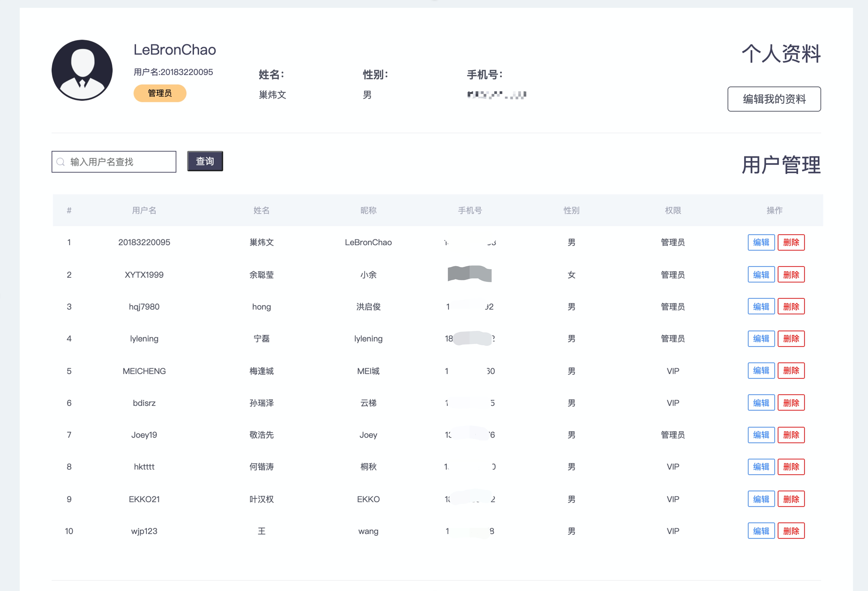Image resolution: width=868 pixels, height=591 pixels.
Task: Edit user MEICHENG
Action: pyautogui.click(x=761, y=370)
